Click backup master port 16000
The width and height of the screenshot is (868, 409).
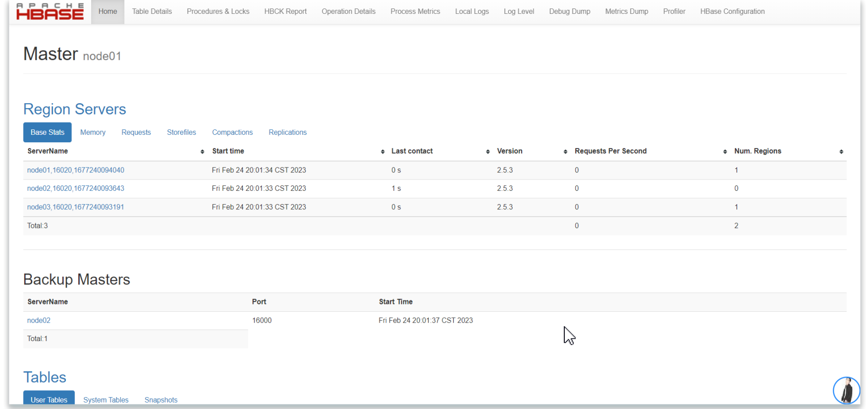point(262,320)
